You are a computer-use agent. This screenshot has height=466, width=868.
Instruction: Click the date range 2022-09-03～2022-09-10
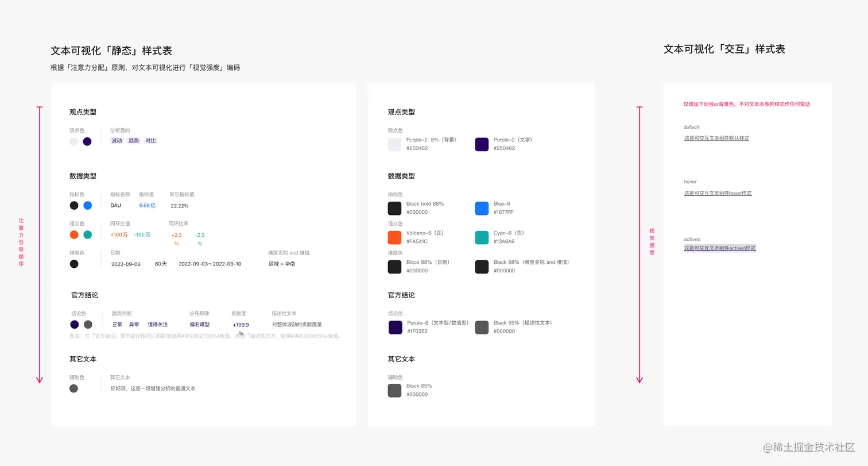coord(210,264)
